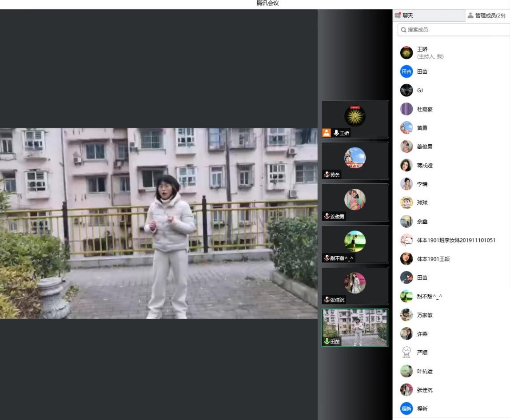Click GJ's dark avatar in the member list
This screenshot has width=510, height=420.
click(x=406, y=91)
